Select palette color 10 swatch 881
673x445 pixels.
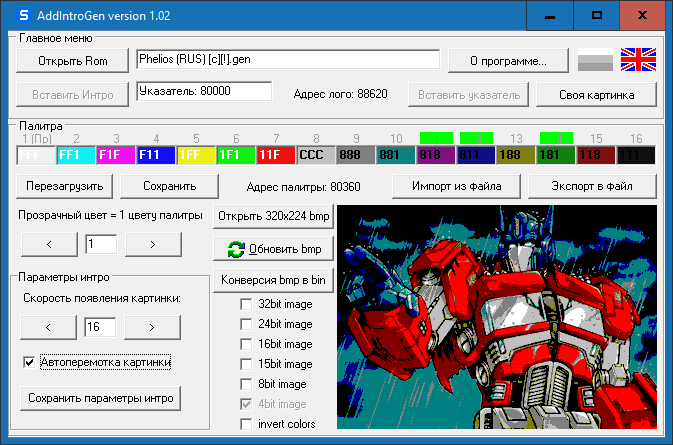click(x=396, y=155)
